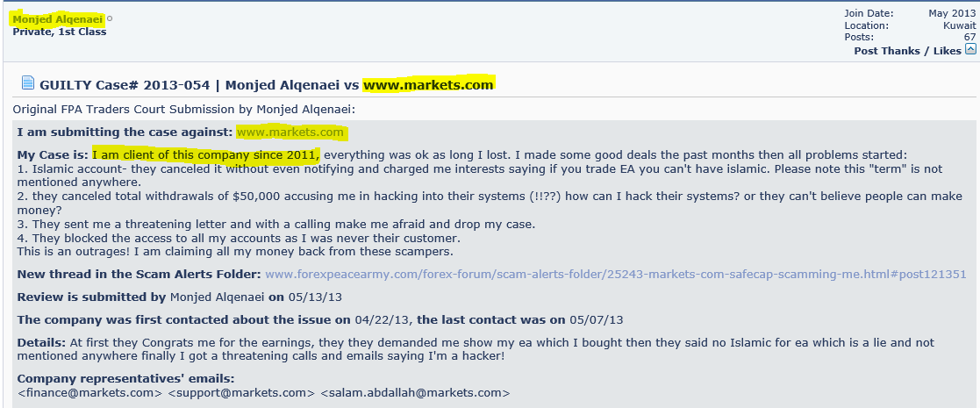Click the salam.abdallah@markets.com email address
Image resolution: width=980 pixels, height=408 pixels.
415,392
